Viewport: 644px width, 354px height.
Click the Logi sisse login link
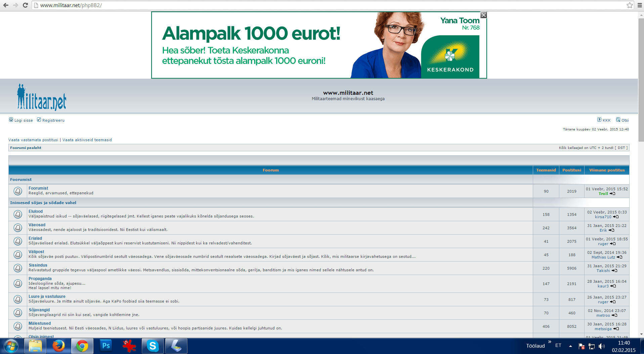coord(23,120)
